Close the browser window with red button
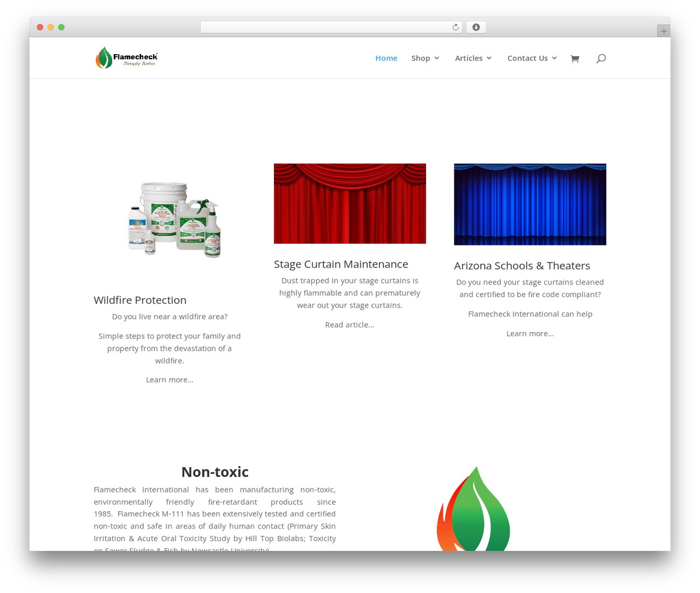The width and height of the screenshot is (700, 593). coord(40,27)
